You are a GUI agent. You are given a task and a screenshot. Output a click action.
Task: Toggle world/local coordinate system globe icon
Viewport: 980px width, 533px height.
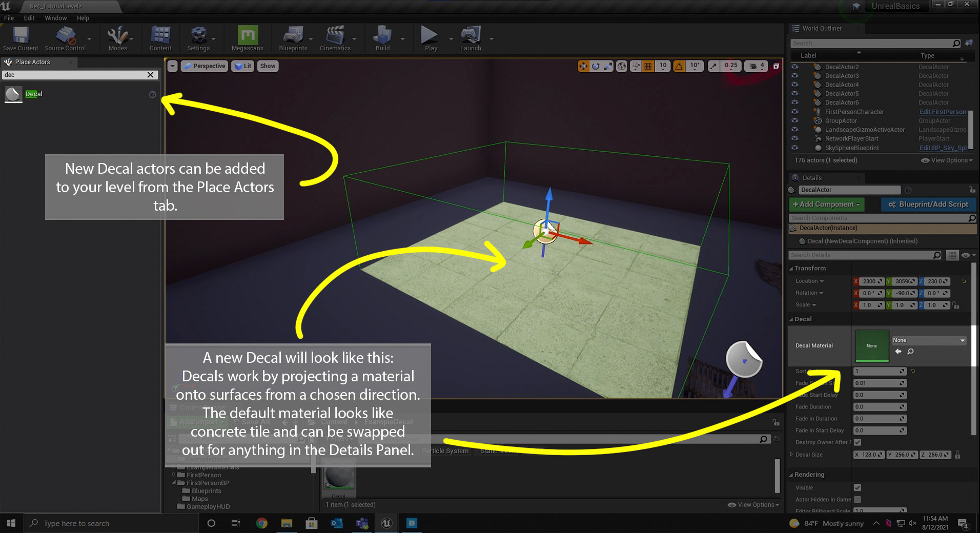point(622,66)
